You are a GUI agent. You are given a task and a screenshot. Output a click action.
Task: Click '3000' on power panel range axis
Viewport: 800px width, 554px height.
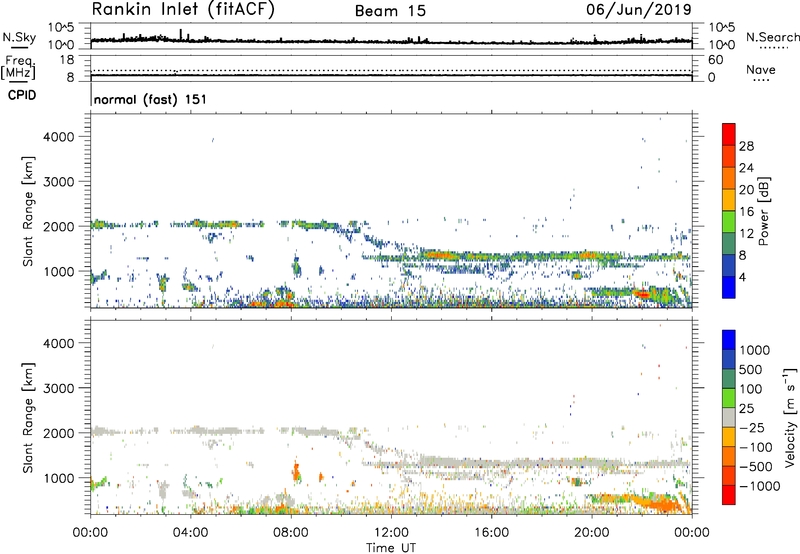(59, 182)
